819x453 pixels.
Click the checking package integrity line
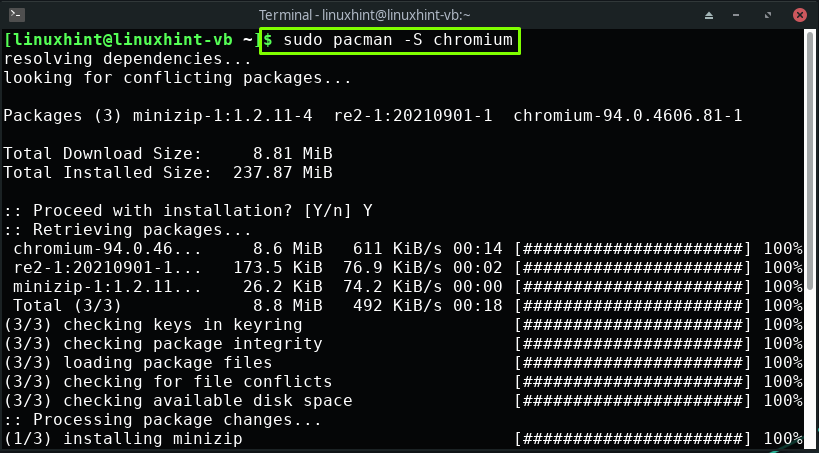pos(163,344)
